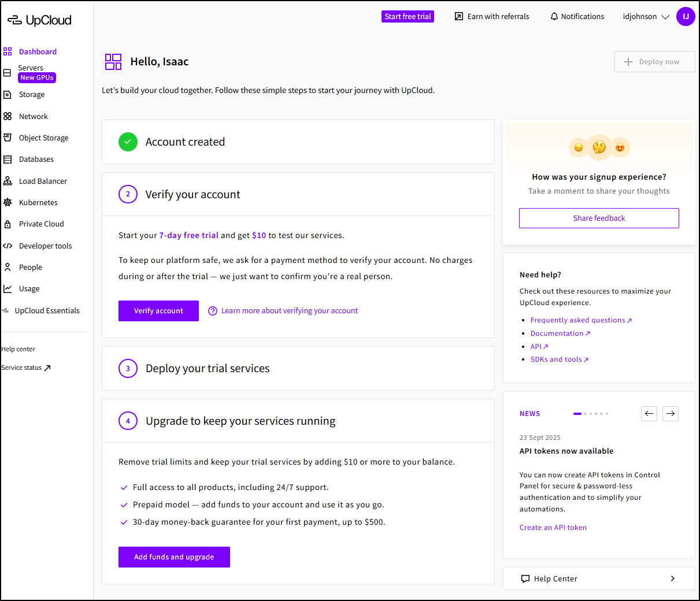The image size is (700, 601).
Task: Select the Developer tools code icon
Action: coord(8,246)
